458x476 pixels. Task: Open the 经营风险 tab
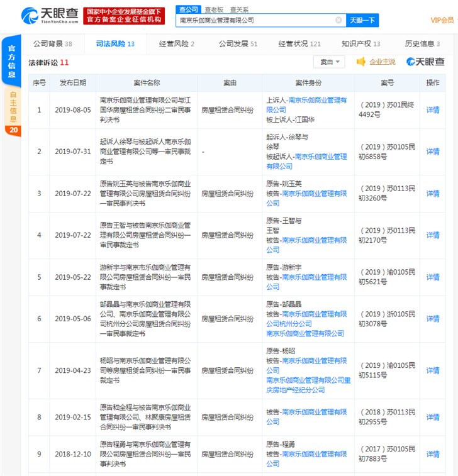coord(176,44)
